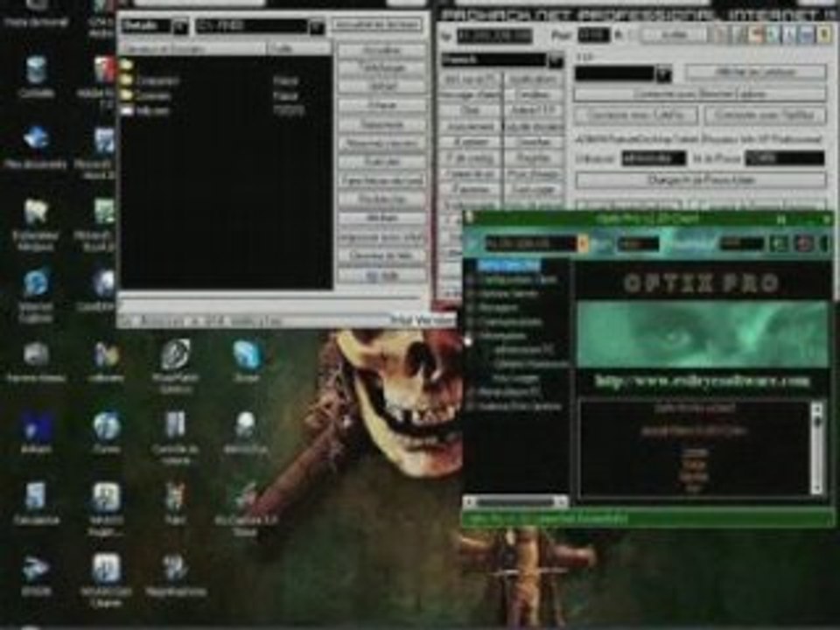Expand the Manipulation PC node in Optix tree
Viewport: 840px width, 630px height.
472,393
